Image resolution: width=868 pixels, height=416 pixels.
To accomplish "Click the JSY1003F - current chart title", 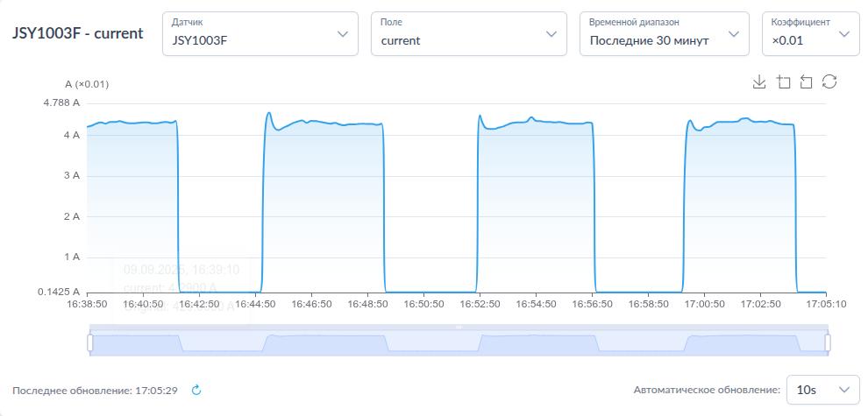I will [77, 34].
